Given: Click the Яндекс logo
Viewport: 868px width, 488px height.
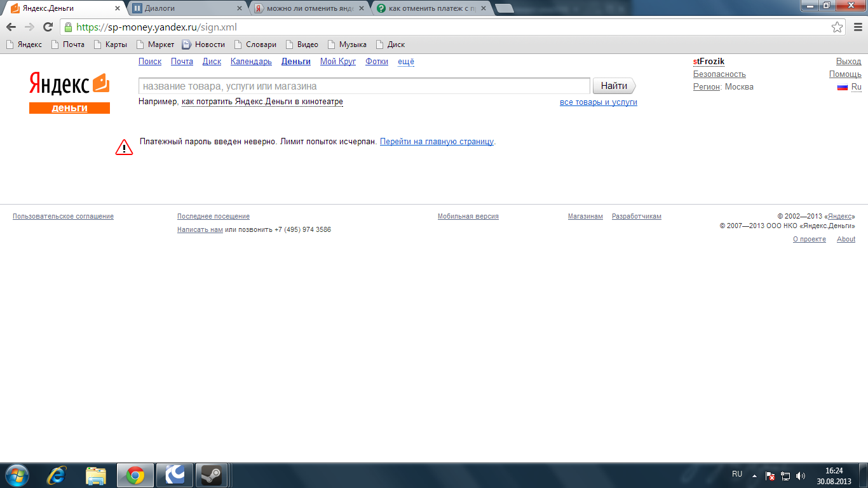Looking at the screenshot, I should pyautogui.click(x=69, y=83).
